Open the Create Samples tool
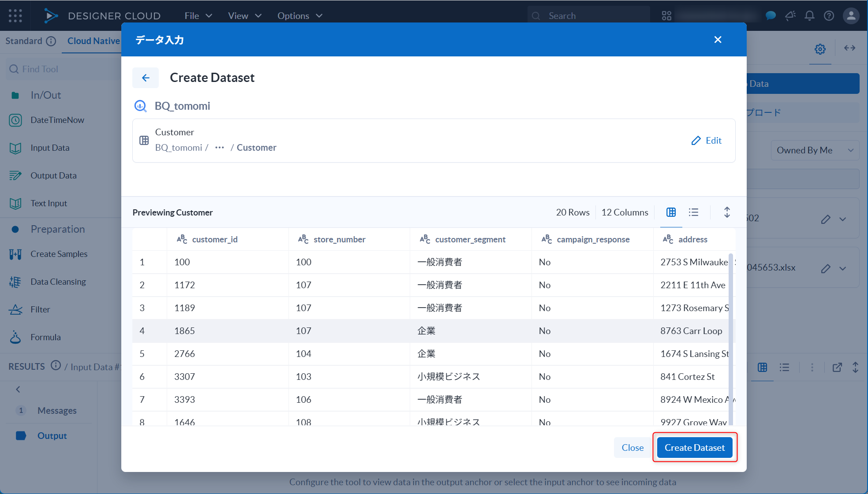The width and height of the screenshot is (868, 494). [x=59, y=253]
